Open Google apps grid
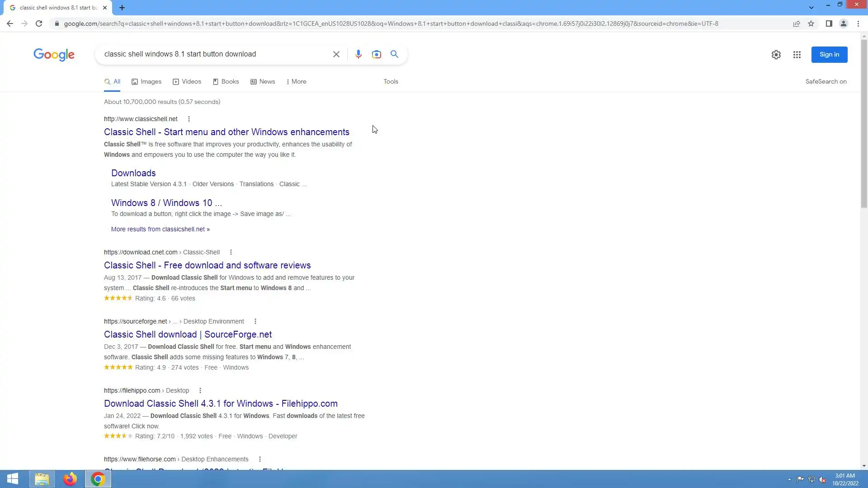The image size is (868, 488). [x=797, y=55]
